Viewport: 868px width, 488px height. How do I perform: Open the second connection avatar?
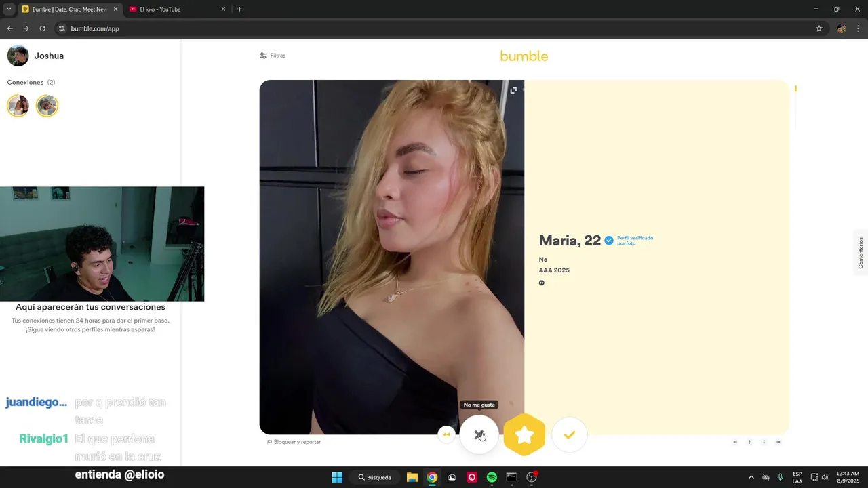pyautogui.click(x=47, y=106)
